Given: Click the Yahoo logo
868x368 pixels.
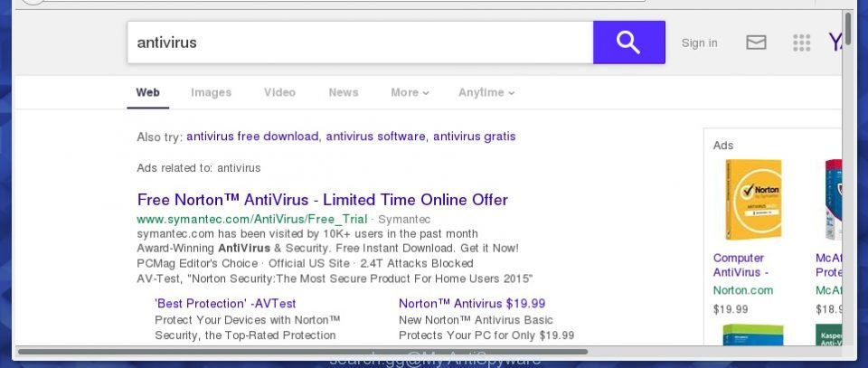Looking at the screenshot, I should 835,42.
